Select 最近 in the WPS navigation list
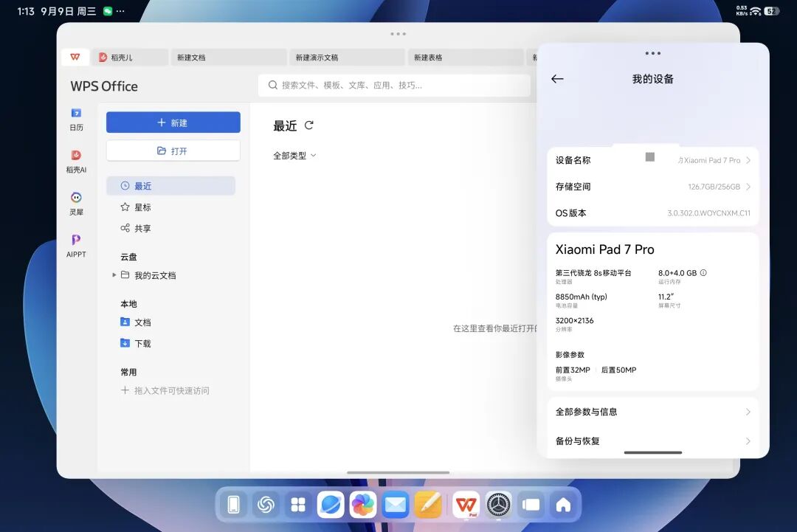The width and height of the screenshot is (797, 532). pos(170,186)
